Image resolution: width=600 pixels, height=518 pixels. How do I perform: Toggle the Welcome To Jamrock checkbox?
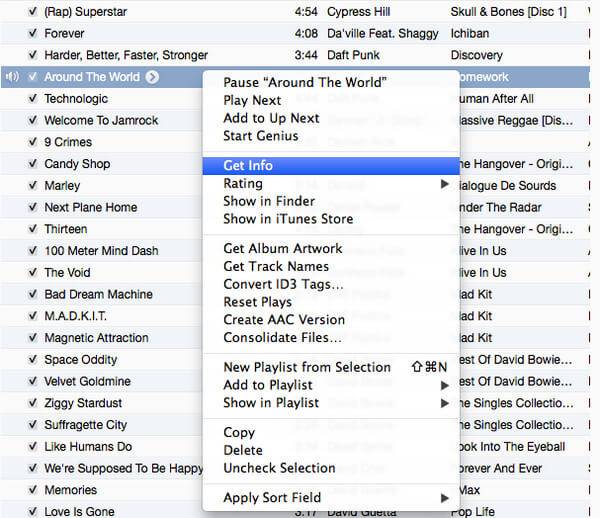[x=33, y=121]
